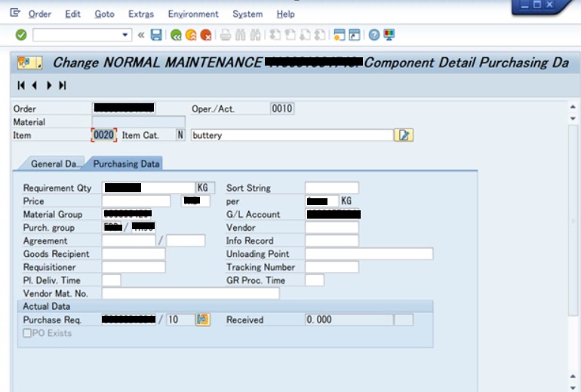Image resolution: width=581 pixels, height=392 pixels.
Task: Go to the last item arrow
Action: 62,85
